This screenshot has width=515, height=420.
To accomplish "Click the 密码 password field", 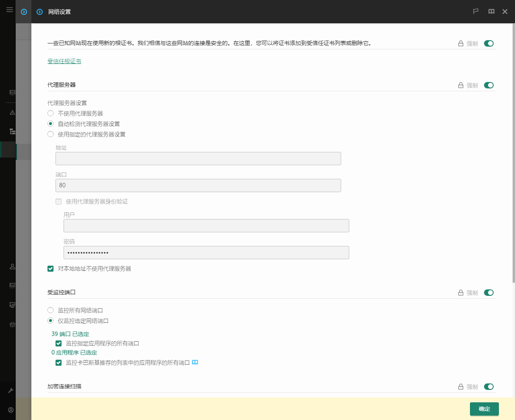I will click(206, 252).
